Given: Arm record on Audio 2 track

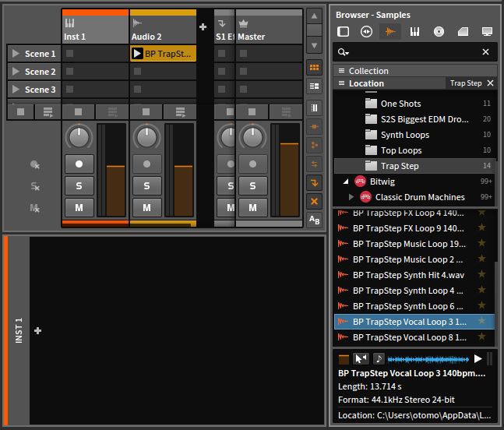Looking at the screenshot, I should pos(147,164).
